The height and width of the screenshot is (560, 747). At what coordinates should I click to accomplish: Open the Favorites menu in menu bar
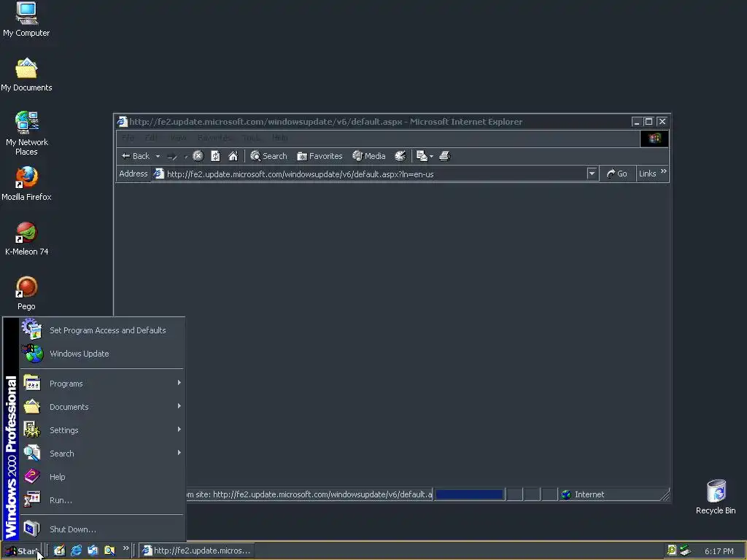[214, 138]
